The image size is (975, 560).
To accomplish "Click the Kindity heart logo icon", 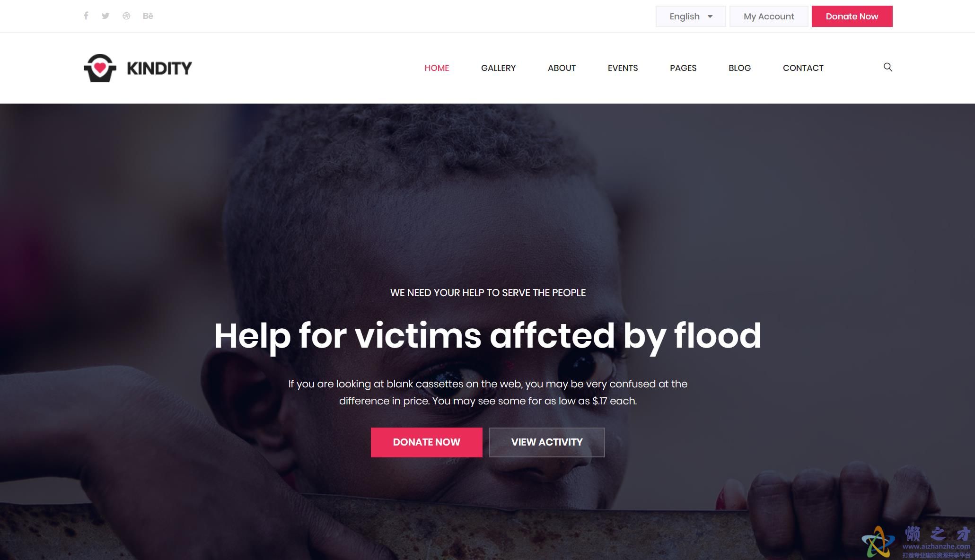I will (x=100, y=68).
